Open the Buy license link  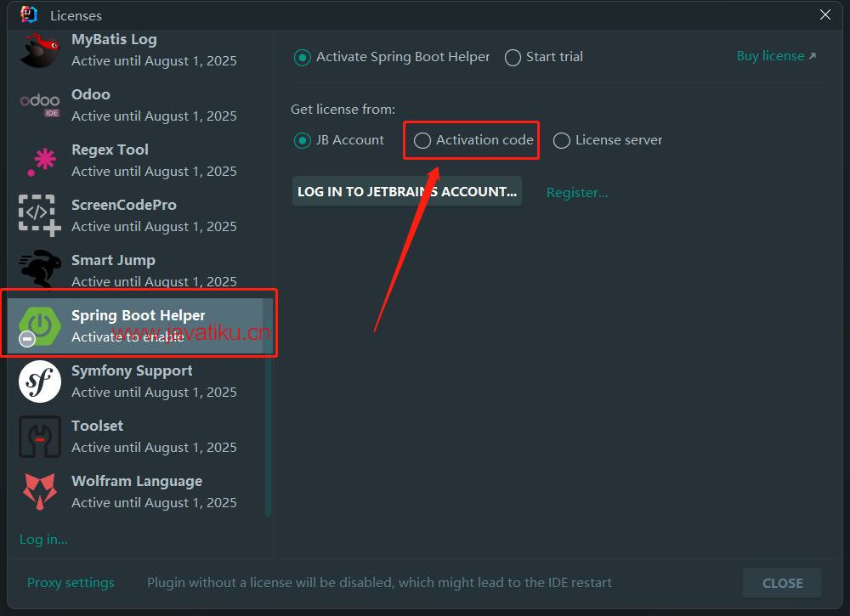click(776, 56)
